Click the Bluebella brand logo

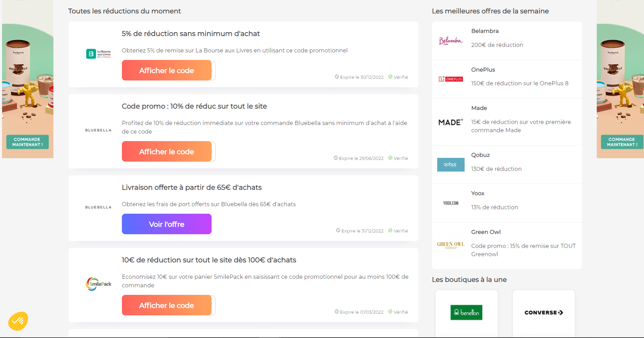[x=98, y=130]
